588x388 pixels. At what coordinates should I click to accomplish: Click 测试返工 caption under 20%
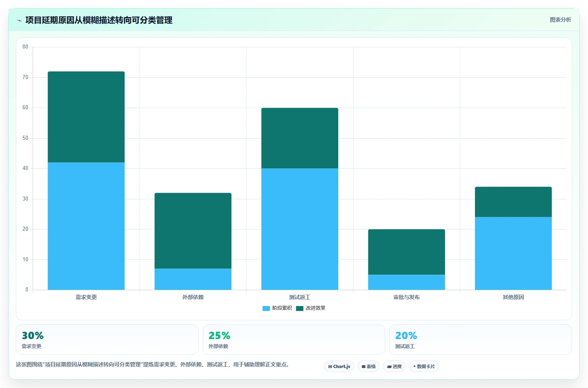coord(405,346)
